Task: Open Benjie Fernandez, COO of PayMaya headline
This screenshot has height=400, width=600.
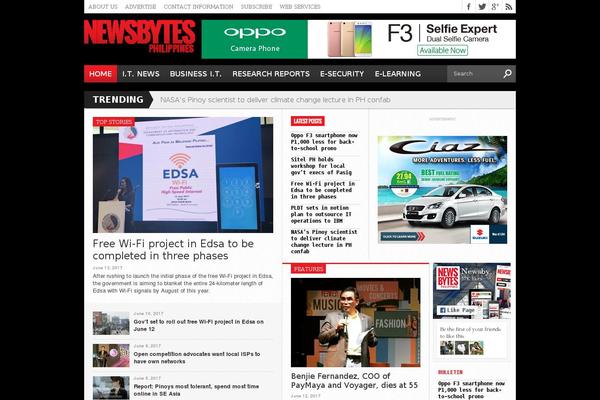Action: pos(354,380)
